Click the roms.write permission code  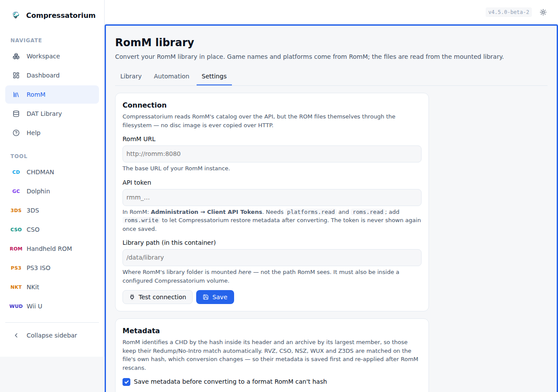[x=141, y=220]
